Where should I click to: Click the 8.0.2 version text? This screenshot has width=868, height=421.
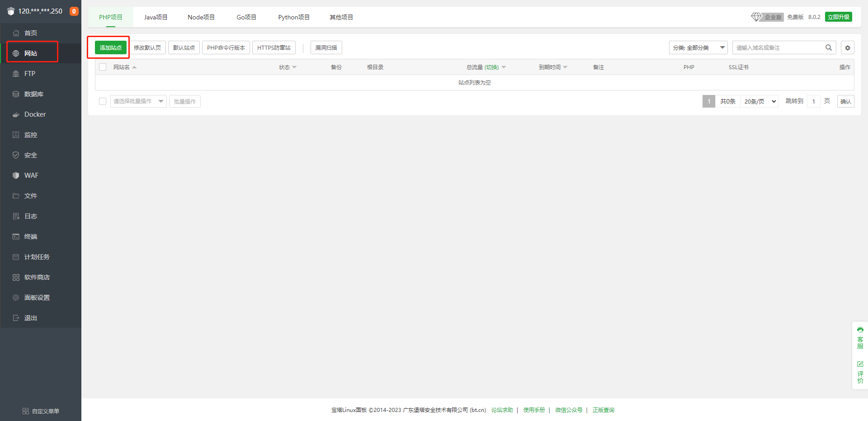[814, 17]
